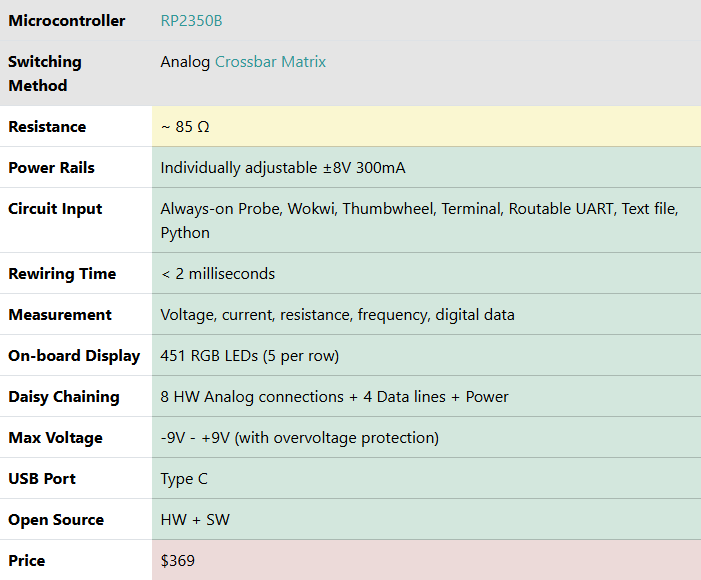Click the $369 price value
The height and width of the screenshot is (580, 701).
[178, 561]
